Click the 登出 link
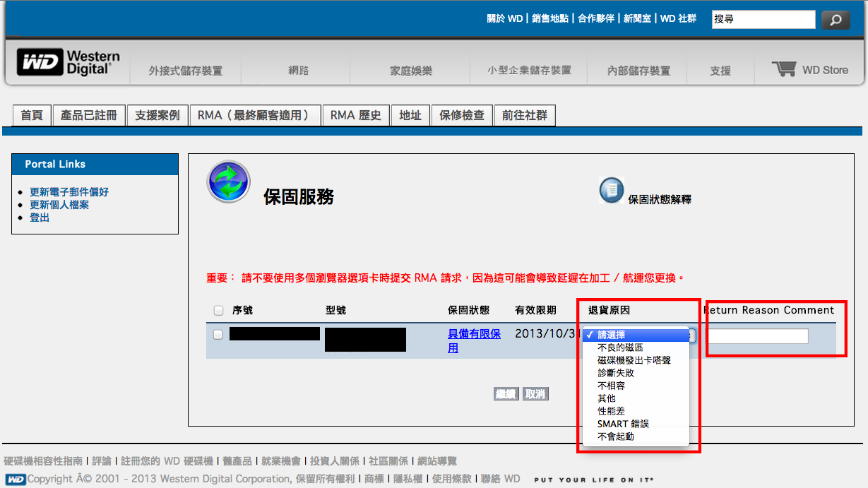 coord(40,218)
